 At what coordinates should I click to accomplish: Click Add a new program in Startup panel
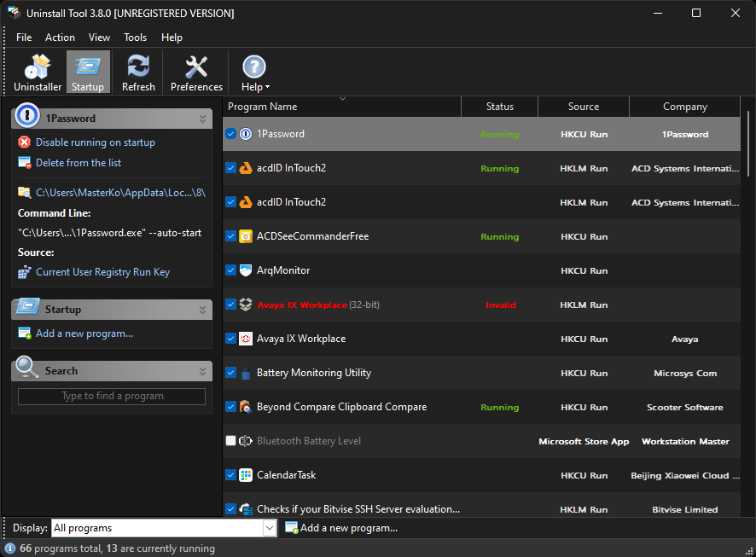click(x=84, y=334)
